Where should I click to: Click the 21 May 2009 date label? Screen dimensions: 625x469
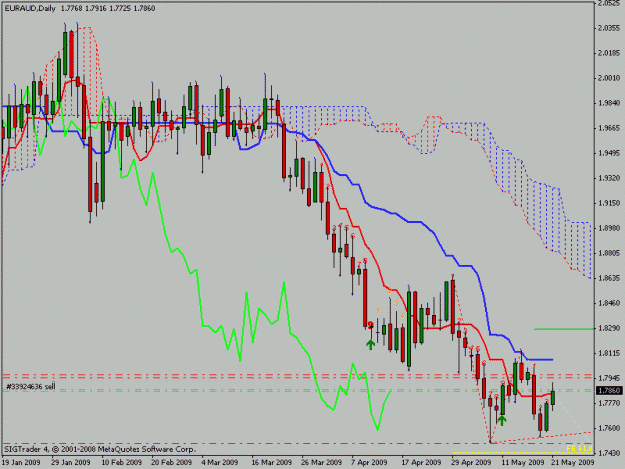coord(572,462)
